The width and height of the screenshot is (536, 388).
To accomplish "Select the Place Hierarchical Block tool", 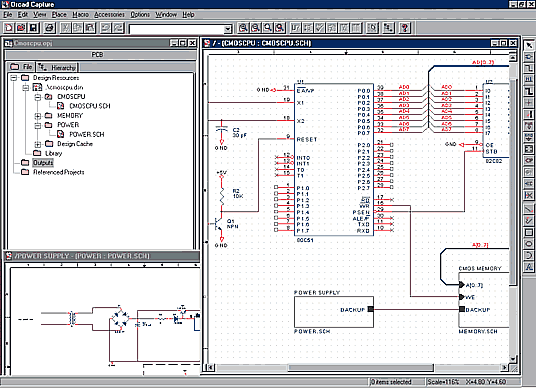I will coord(528,149).
